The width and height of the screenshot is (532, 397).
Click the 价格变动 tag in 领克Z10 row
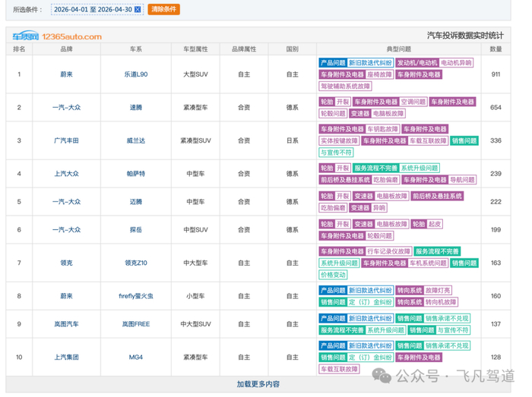coord(333,275)
